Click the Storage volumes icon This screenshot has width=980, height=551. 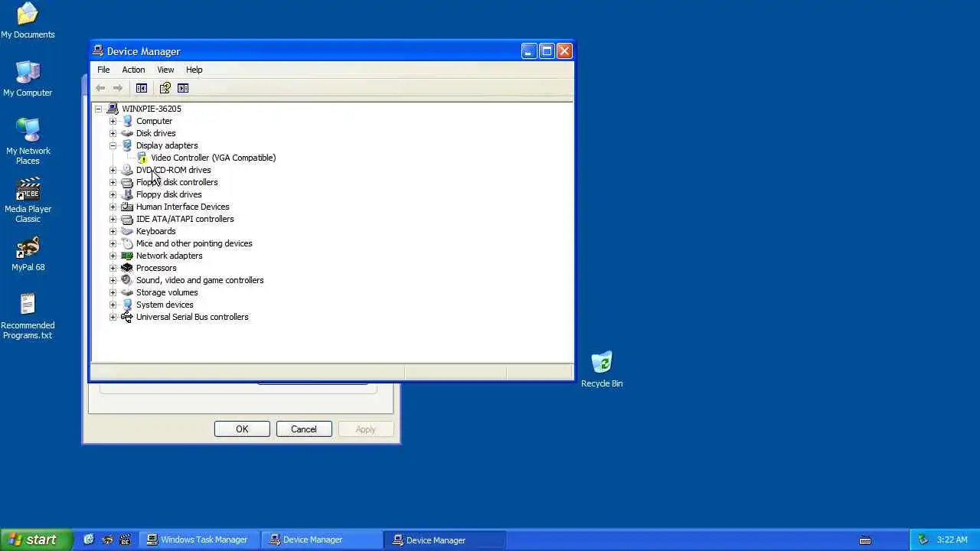tap(127, 292)
